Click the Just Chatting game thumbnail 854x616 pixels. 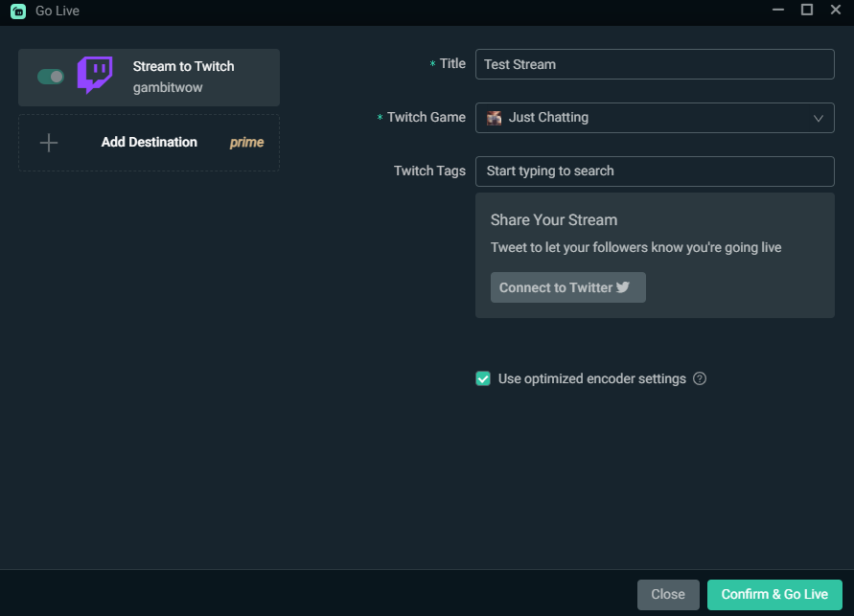coord(495,118)
